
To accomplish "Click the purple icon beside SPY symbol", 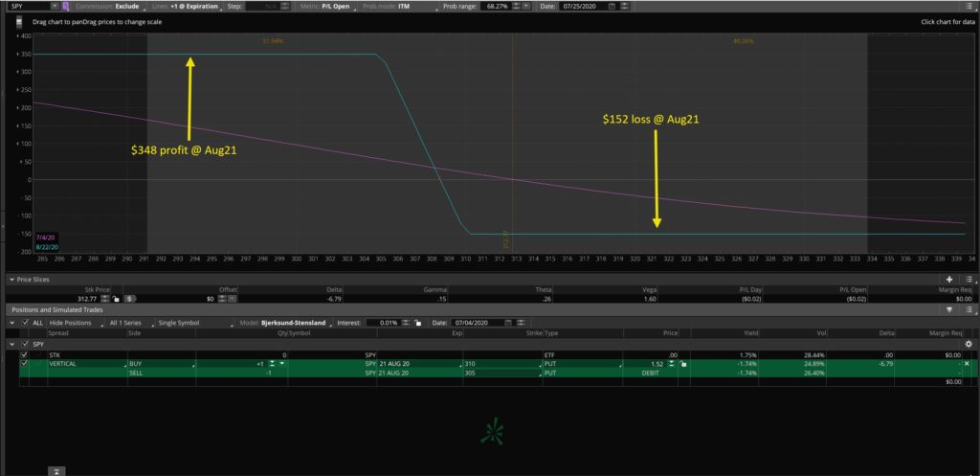I will [x=66, y=7].
